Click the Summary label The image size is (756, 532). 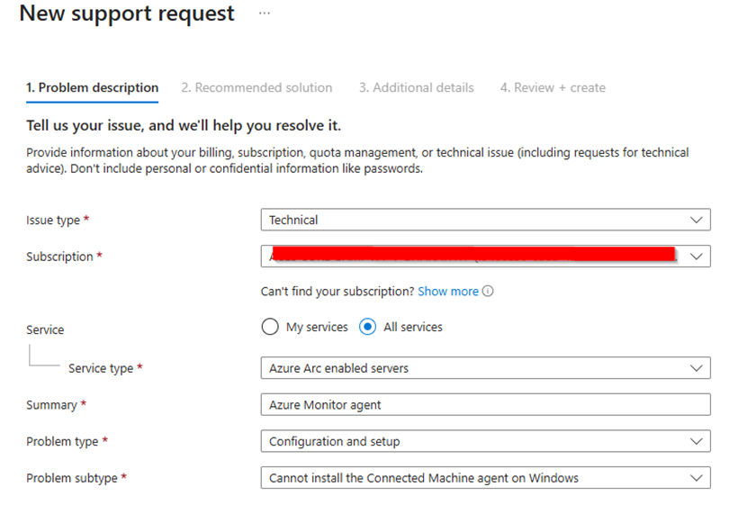pos(51,405)
